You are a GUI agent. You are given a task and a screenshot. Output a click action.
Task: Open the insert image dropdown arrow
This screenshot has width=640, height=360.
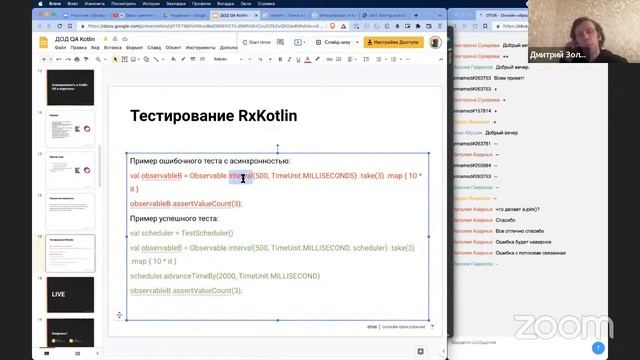pyautogui.click(x=139, y=60)
